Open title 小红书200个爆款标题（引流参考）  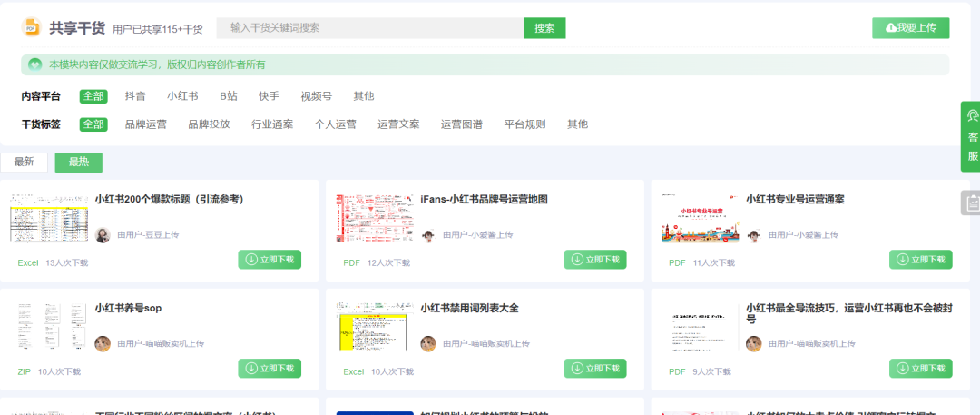tap(170, 200)
